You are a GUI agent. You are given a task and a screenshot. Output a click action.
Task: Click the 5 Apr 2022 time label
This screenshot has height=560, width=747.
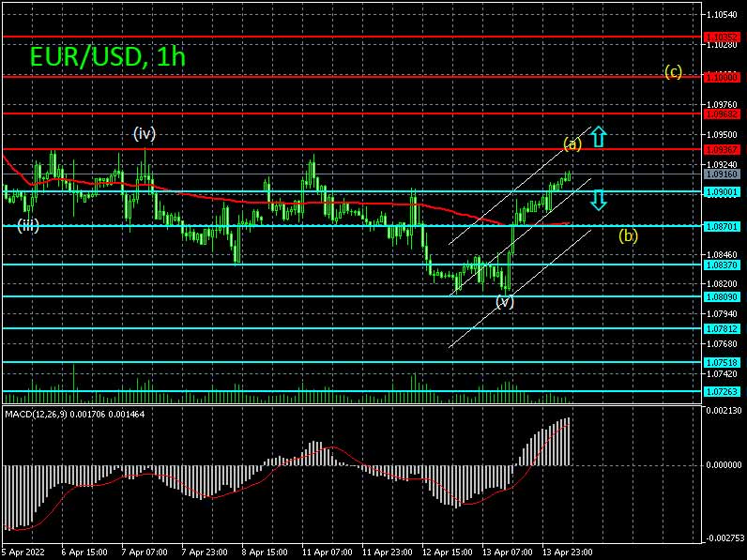[23, 552]
